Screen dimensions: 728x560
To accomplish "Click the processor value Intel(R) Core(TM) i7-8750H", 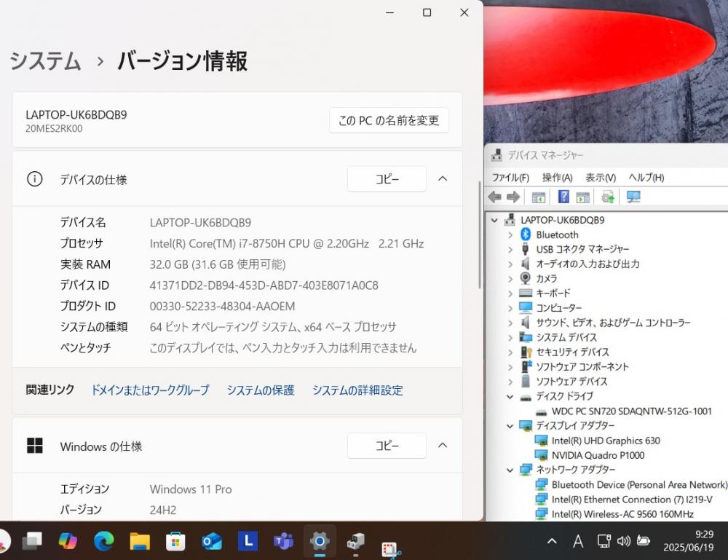I will click(x=286, y=244).
